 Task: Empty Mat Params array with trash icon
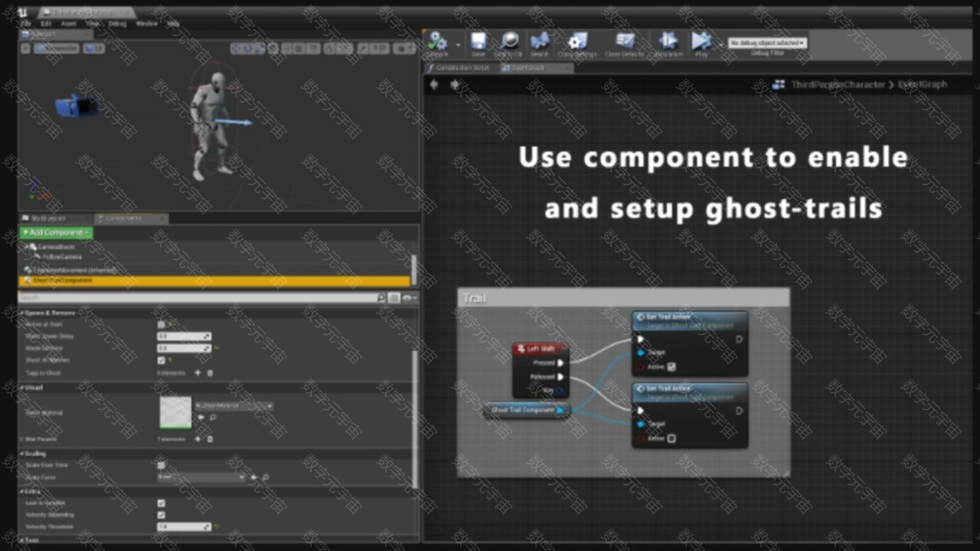[x=211, y=439]
